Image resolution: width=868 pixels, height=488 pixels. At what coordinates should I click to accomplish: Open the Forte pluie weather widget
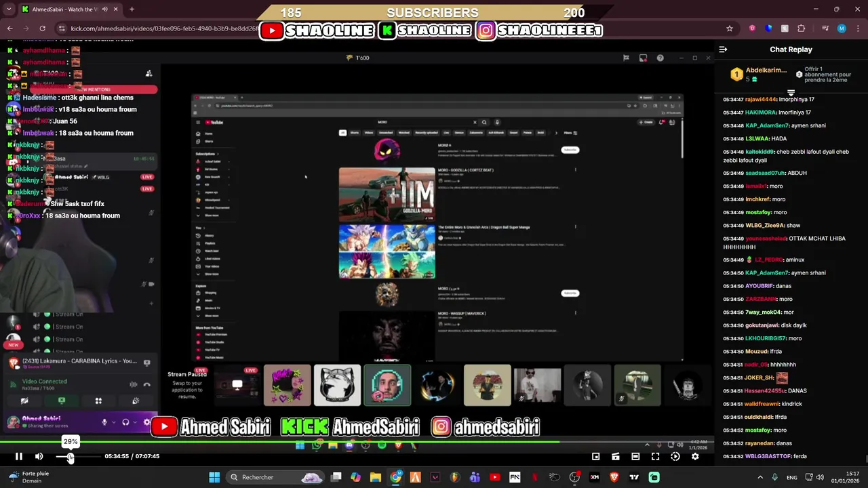(30, 477)
